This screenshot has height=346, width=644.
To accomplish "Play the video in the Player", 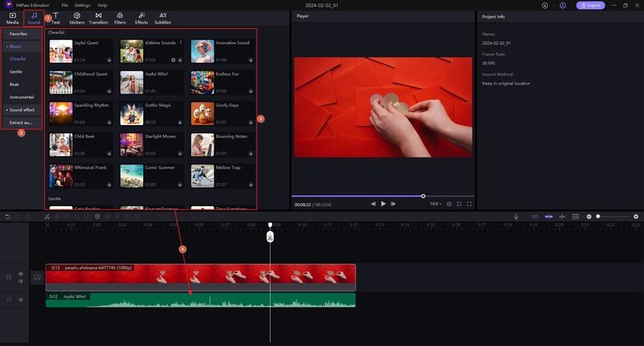I will pos(383,204).
